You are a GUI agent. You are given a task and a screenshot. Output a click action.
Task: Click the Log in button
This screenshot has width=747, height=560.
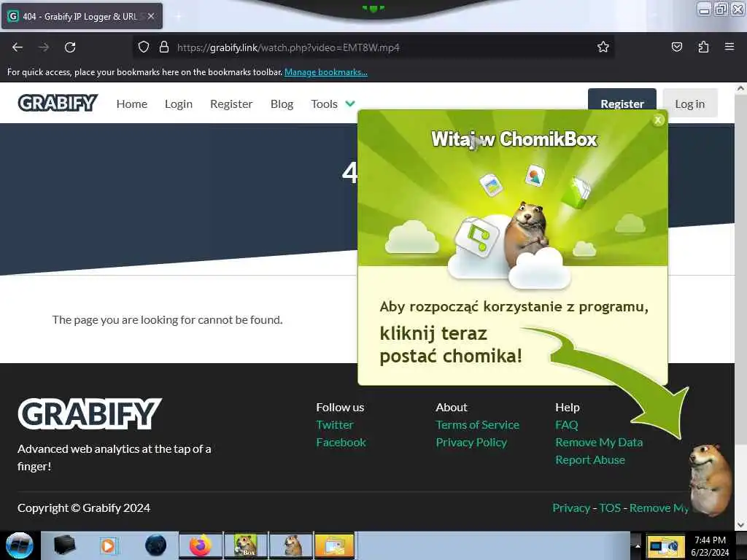690,103
